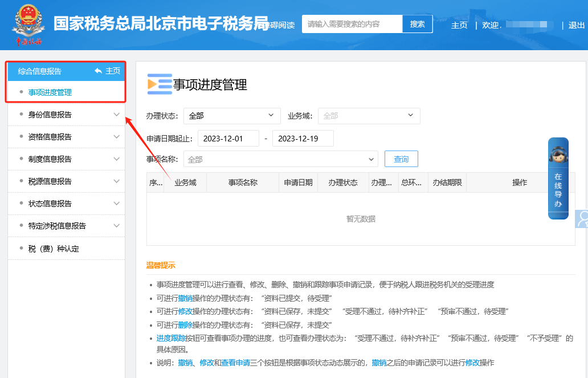Open 税（费）种认定 menu item
588x378 pixels.
click(54, 249)
